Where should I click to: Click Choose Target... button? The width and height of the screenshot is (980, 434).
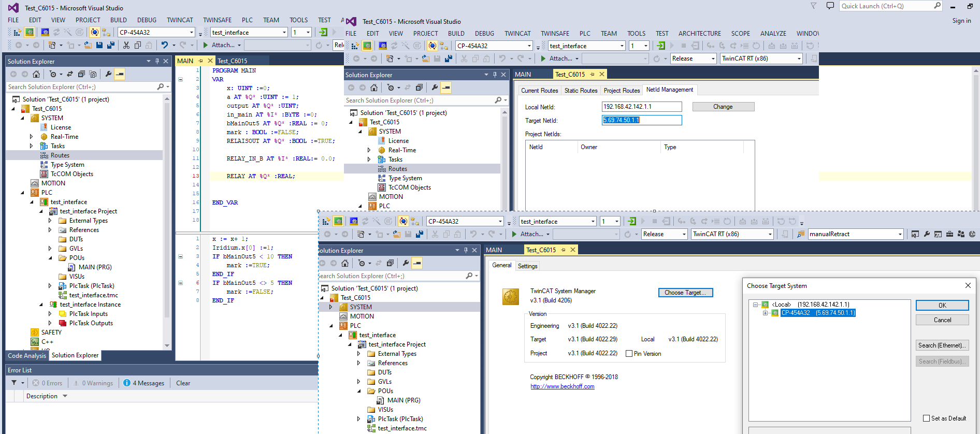pos(685,293)
